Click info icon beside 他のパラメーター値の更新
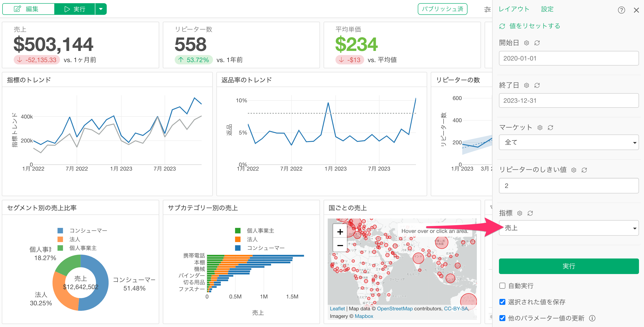Image resolution: width=644 pixels, height=327 pixels. coord(592,318)
